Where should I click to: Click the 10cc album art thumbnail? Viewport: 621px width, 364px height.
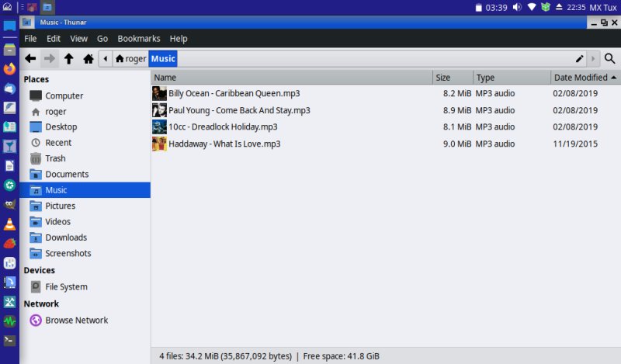pyautogui.click(x=159, y=127)
